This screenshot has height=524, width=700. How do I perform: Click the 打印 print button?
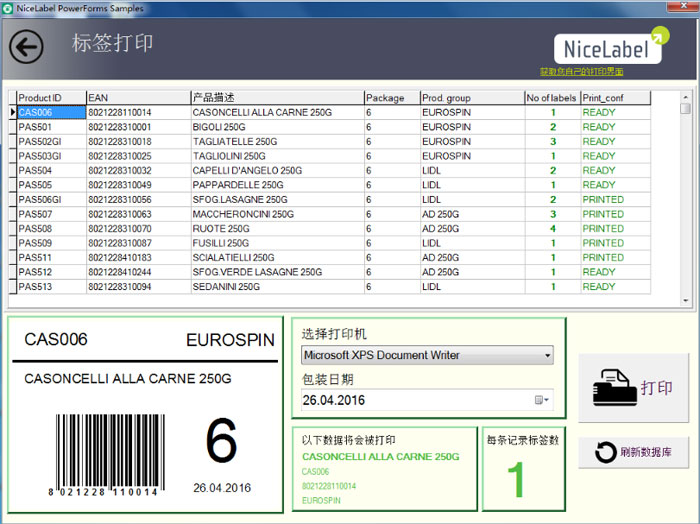tap(633, 387)
